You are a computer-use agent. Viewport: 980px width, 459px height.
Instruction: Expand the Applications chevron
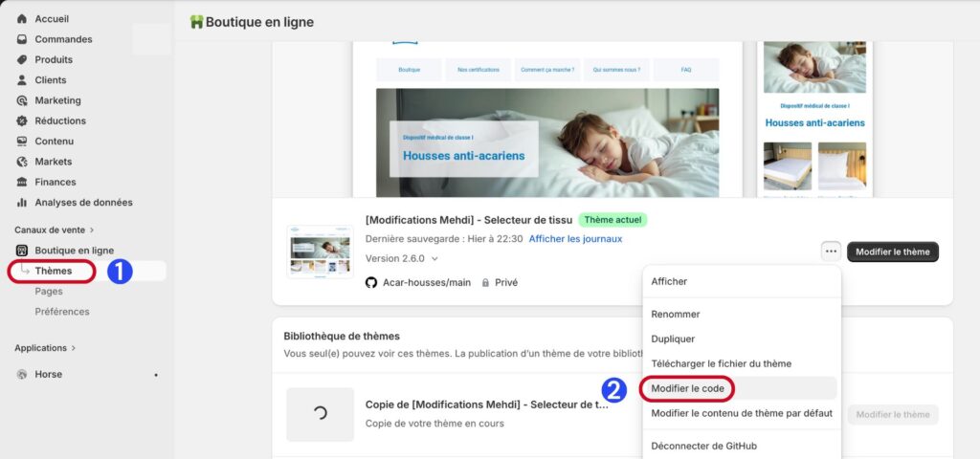73,348
